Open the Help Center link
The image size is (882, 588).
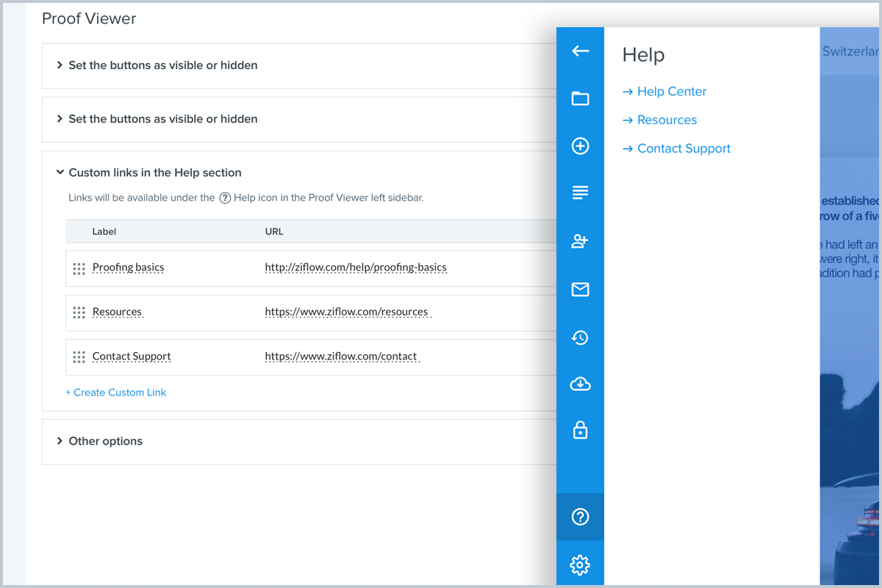671,92
